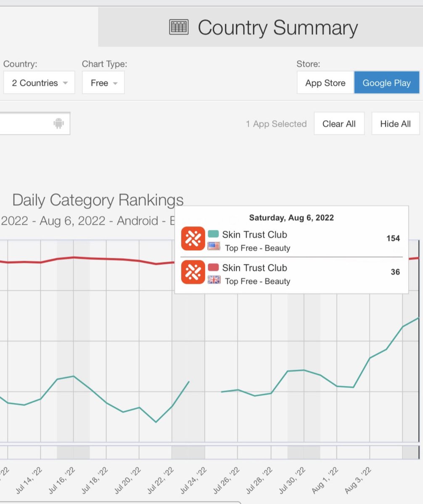The image size is (423, 504).
Task: Click the Android icon in search field
Action: pos(58,123)
